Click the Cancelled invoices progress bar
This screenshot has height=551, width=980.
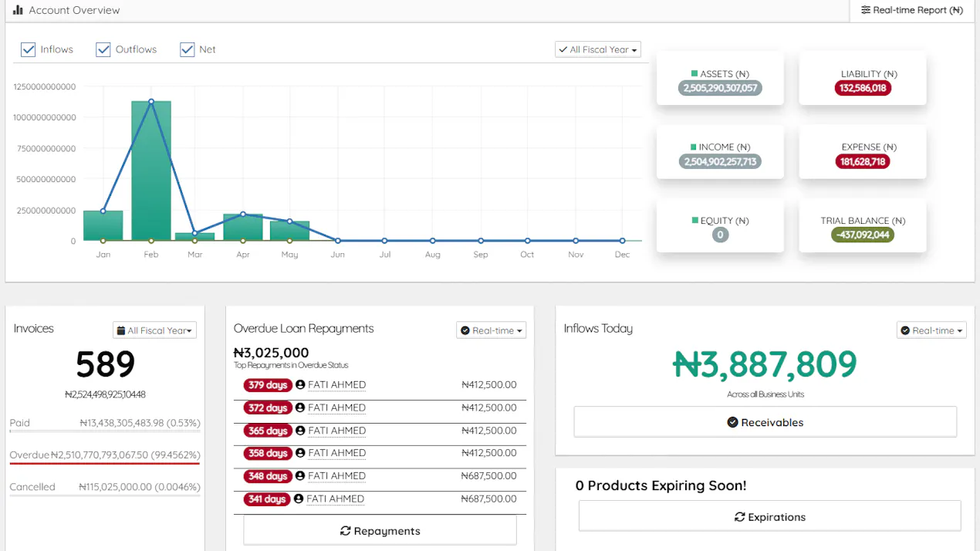click(x=105, y=495)
